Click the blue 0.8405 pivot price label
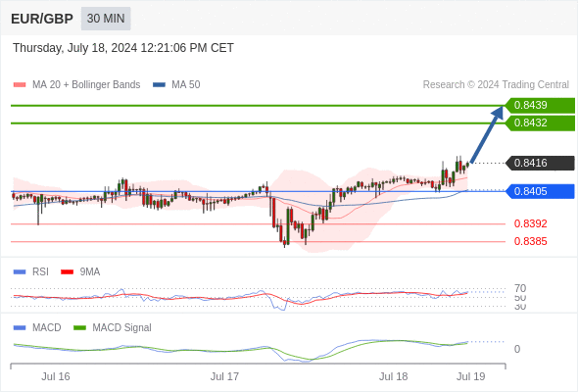The image size is (578, 392). (540, 191)
